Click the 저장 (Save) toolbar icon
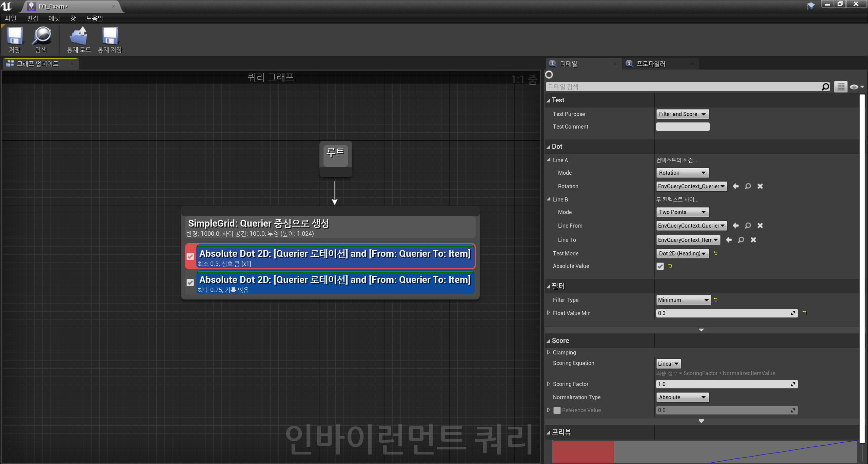868x464 pixels. [15, 36]
